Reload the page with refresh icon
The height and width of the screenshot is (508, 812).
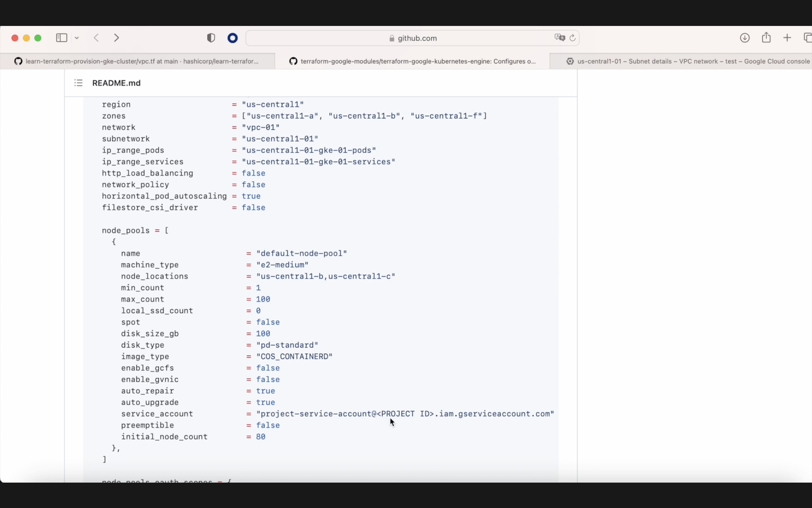[572, 38]
